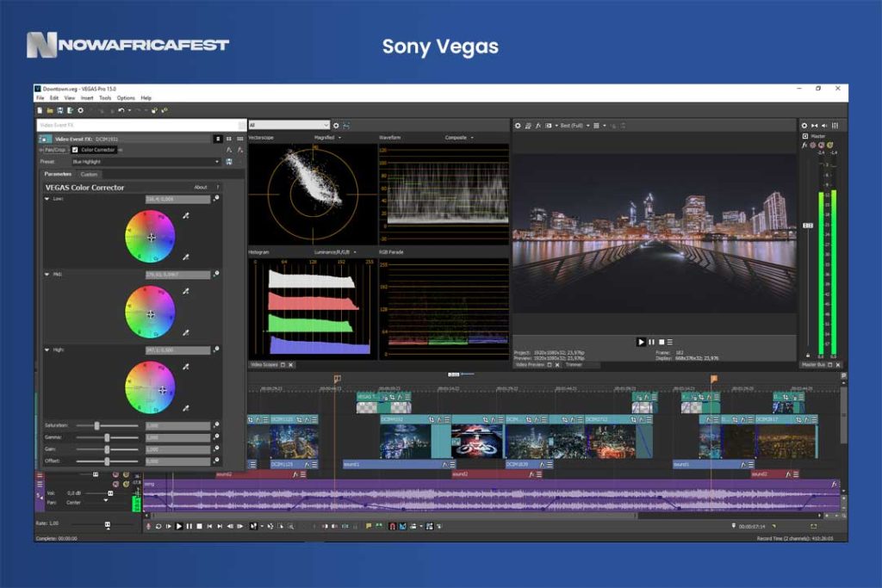Toggle the Pan/Crop chain button
The height and width of the screenshot is (588, 882).
54,150
